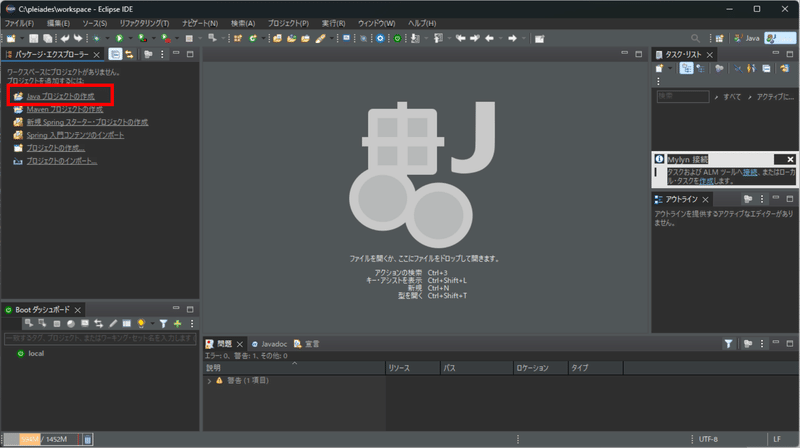The width and height of the screenshot is (800, 448).
Task: Click the green add icon in Boot Dashboard
Action: tap(178, 324)
